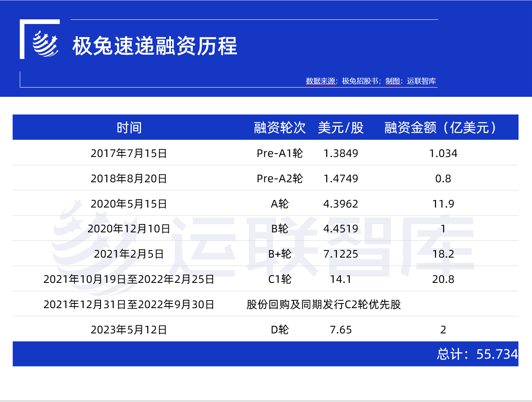
Task: Select the text 股份回购及同期发行C2轮优先股
Action: coord(324,304)
